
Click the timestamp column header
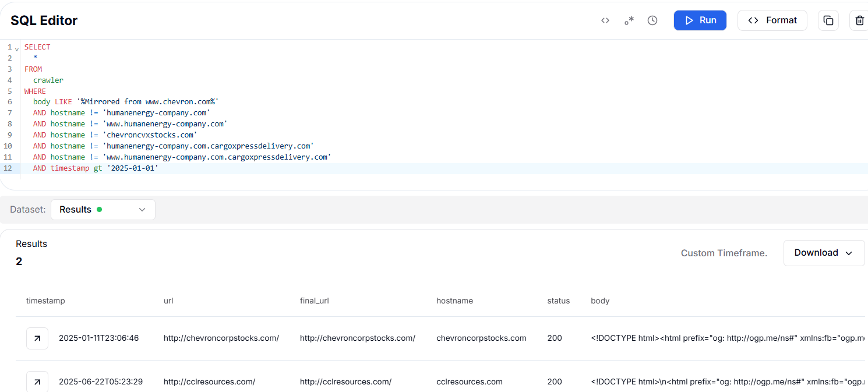[45, 301]
